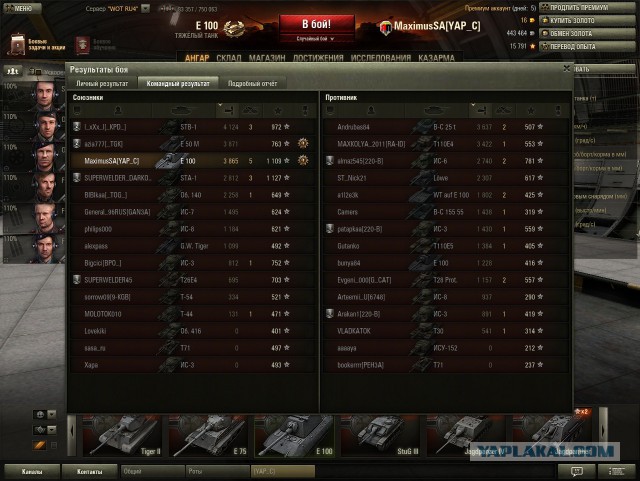Sort allies by experience star column icon
The image size is (640, 481).
tap(278, 110)
